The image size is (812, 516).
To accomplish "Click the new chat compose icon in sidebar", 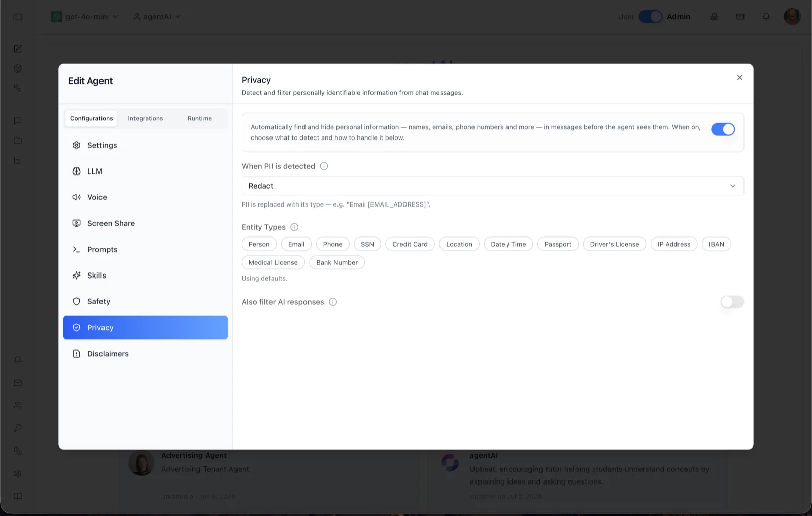I will click(x=18, y=49).
